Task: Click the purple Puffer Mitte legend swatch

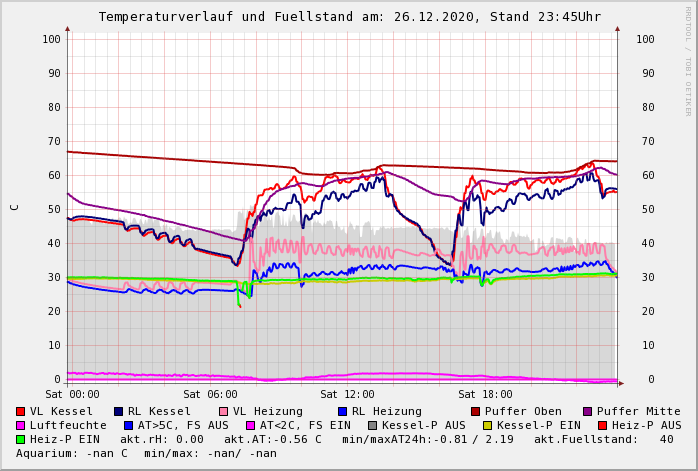Action: tap(588, 411)
